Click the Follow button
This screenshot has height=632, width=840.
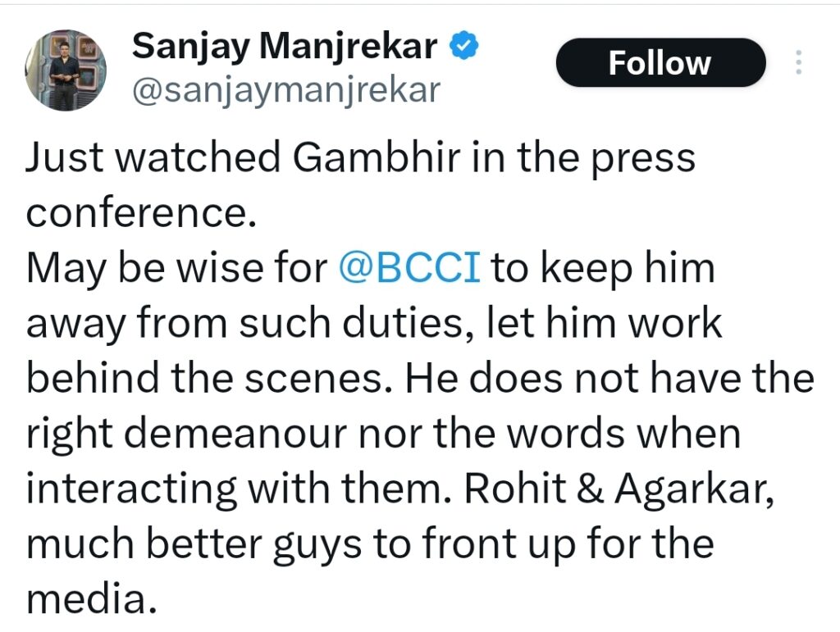tap(660, 63)
